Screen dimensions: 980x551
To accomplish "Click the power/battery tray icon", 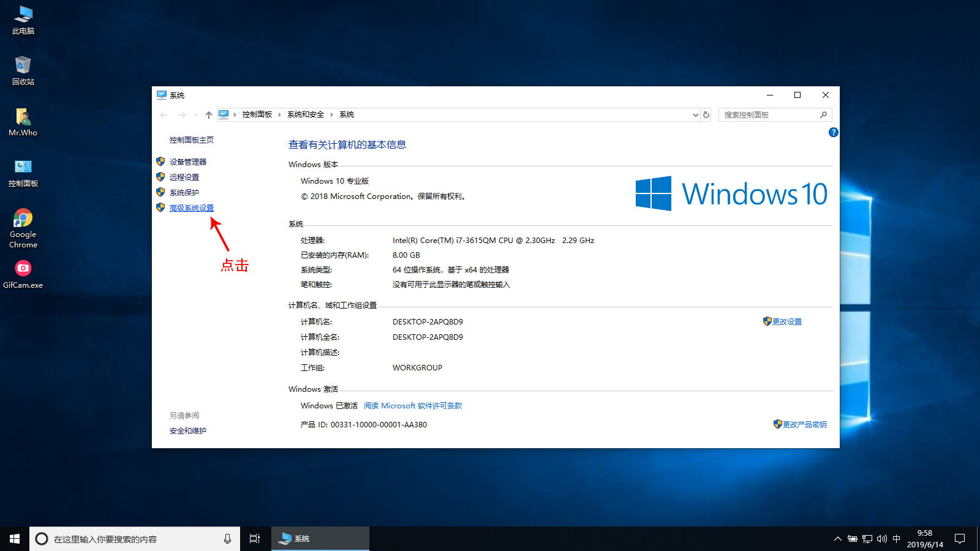I will click(852, 539).
